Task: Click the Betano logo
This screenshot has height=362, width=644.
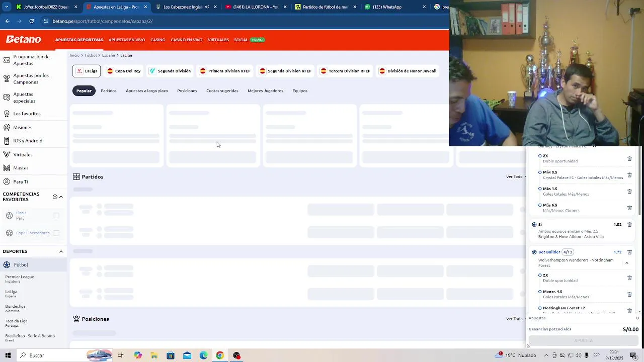Action: [24, 39]
